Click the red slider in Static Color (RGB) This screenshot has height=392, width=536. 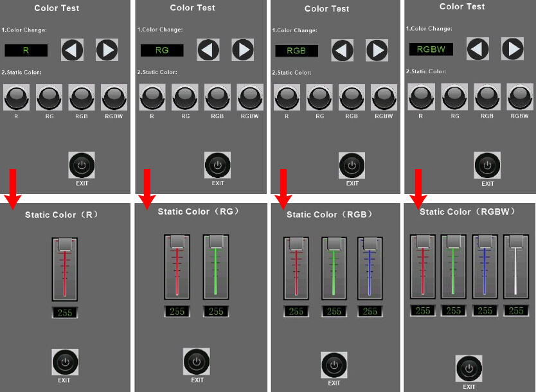pos(296,268)
